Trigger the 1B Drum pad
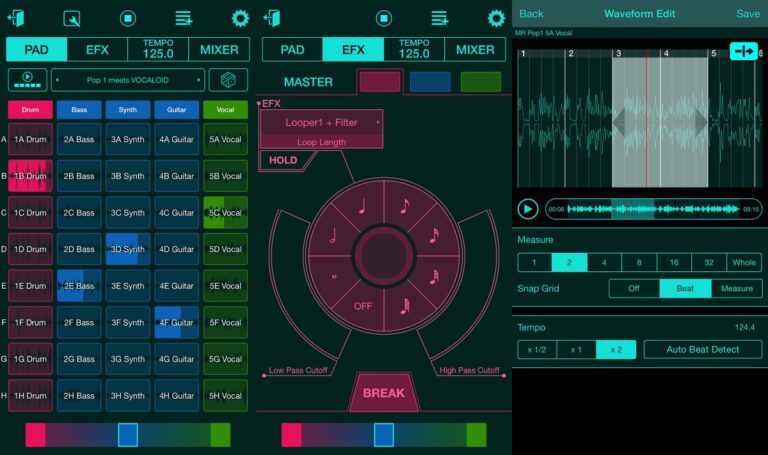 (x=30, y=176)
